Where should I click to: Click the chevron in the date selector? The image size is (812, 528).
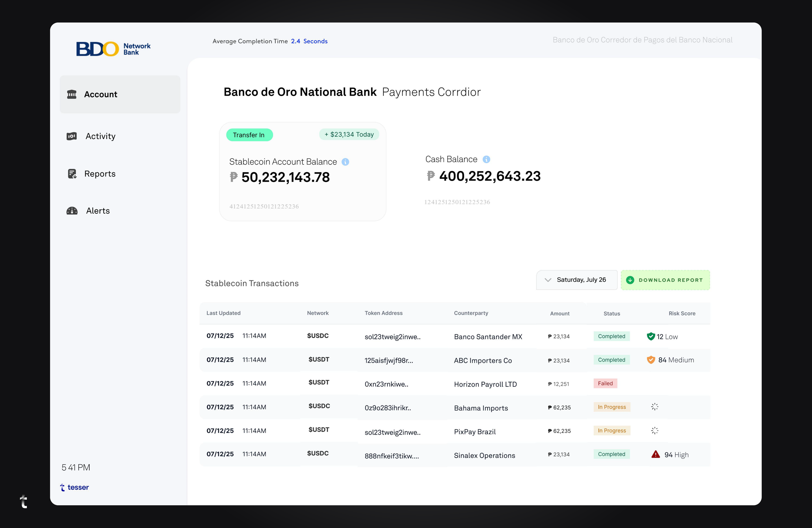click(548, 280)
